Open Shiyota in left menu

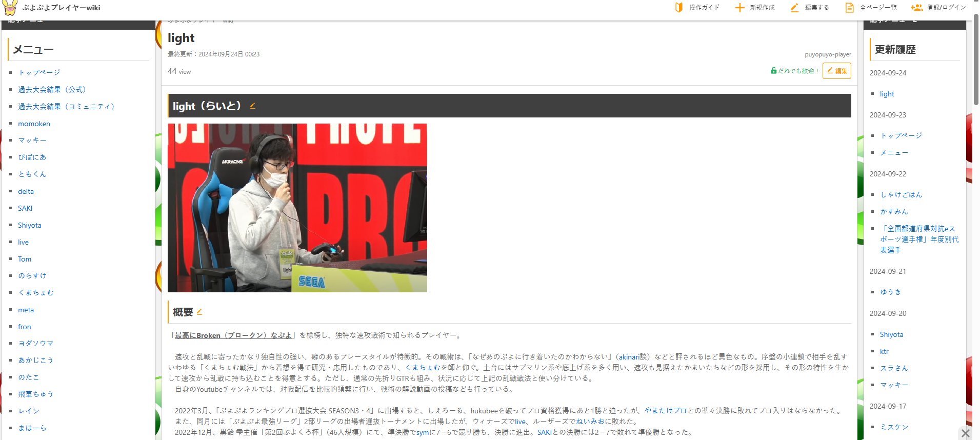pos(30,225)
